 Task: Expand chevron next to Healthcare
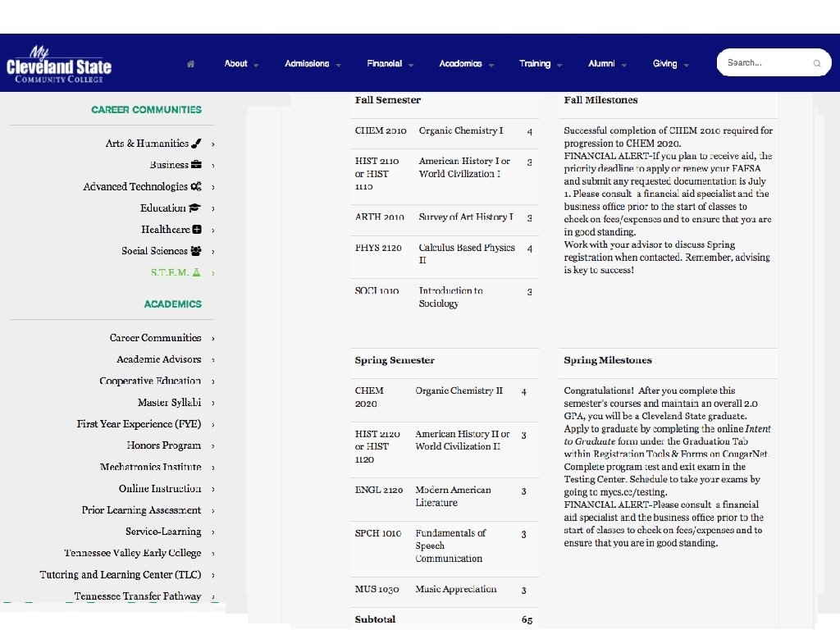pos(213,230)
